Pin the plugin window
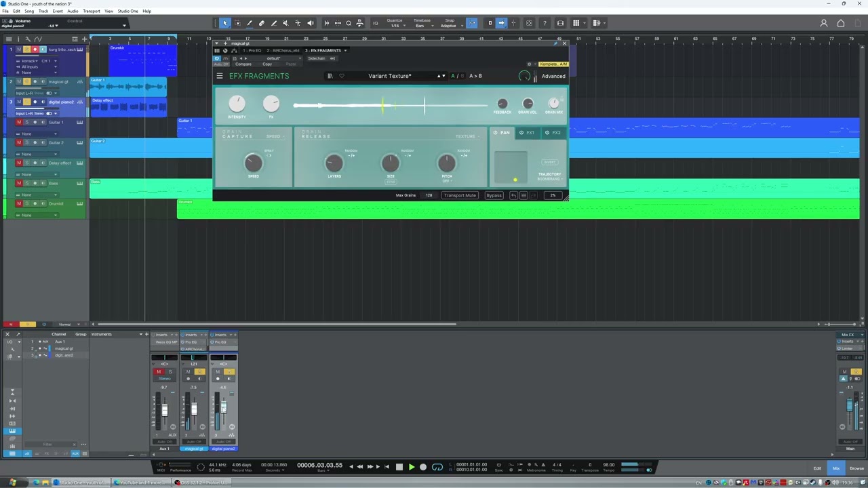 556,43
